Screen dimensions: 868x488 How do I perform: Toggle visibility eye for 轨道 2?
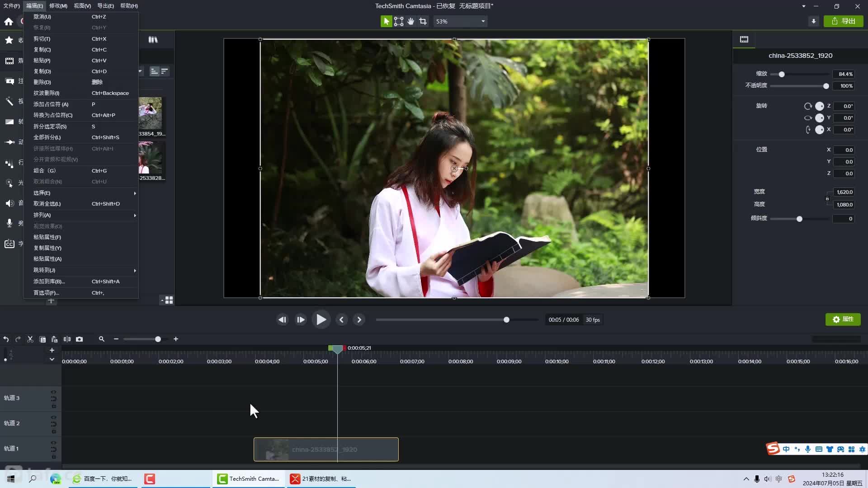coord(53,417)
